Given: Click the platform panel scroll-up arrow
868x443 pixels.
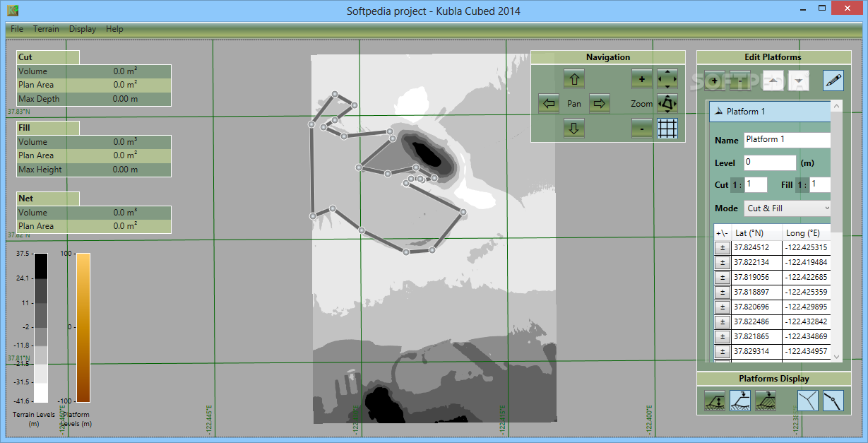Looking at the screenshot, I should click(837, 106).
